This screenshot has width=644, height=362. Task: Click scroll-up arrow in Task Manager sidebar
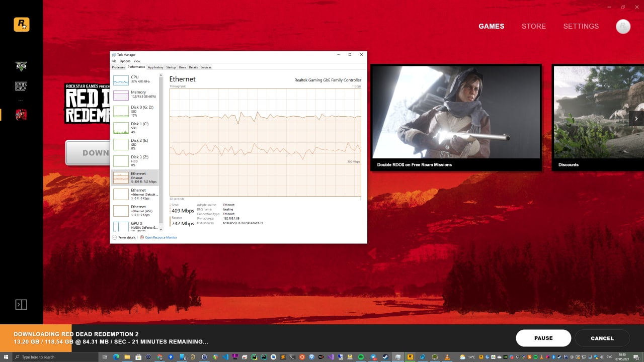(x=161, y=75)
